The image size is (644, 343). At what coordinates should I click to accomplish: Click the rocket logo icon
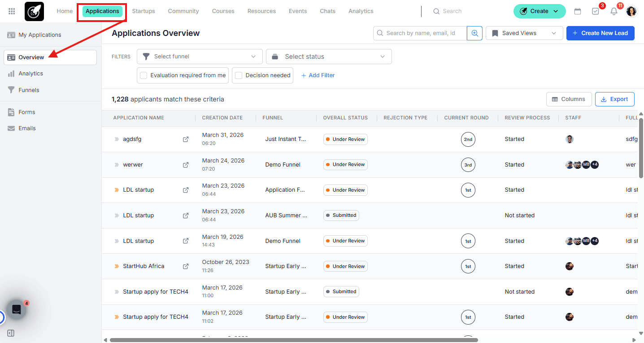[34, 11]
